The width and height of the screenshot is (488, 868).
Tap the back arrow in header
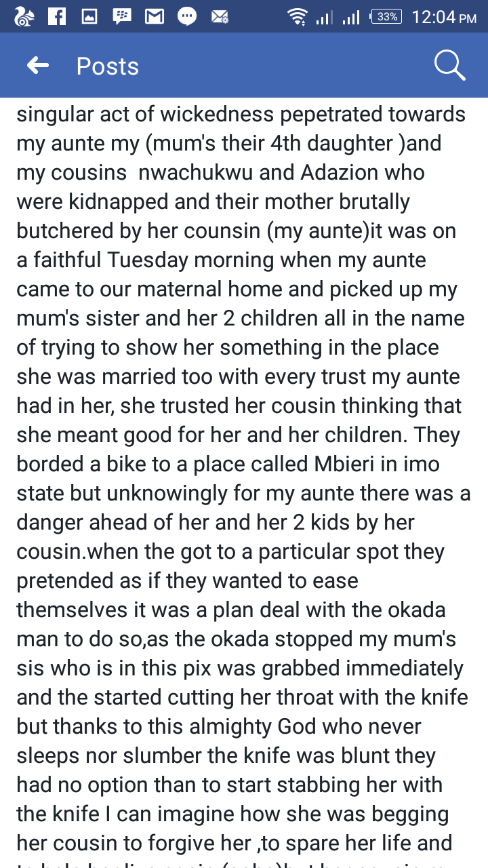pyautogui.click(x=38, y=66)
